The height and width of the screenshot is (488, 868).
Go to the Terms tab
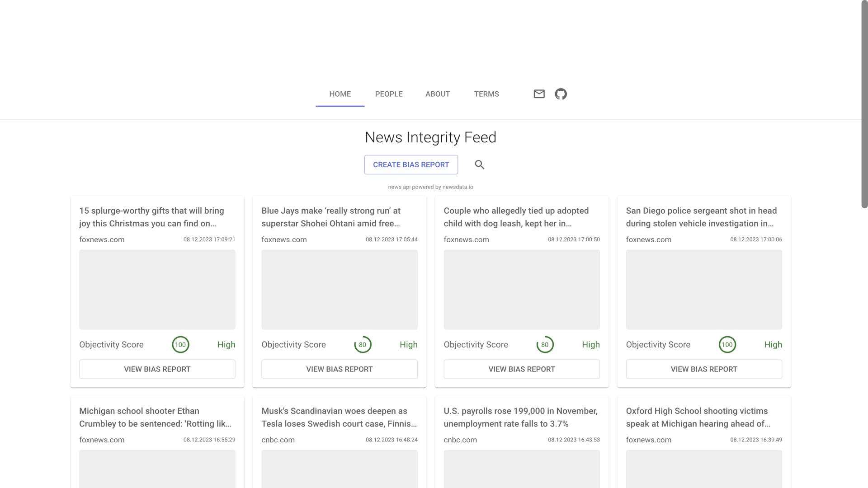(486, 94)
